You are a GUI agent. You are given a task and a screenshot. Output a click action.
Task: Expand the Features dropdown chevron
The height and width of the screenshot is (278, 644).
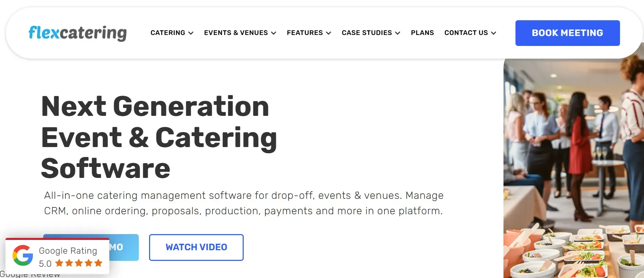pyautogui.click(x=328, y=33)
